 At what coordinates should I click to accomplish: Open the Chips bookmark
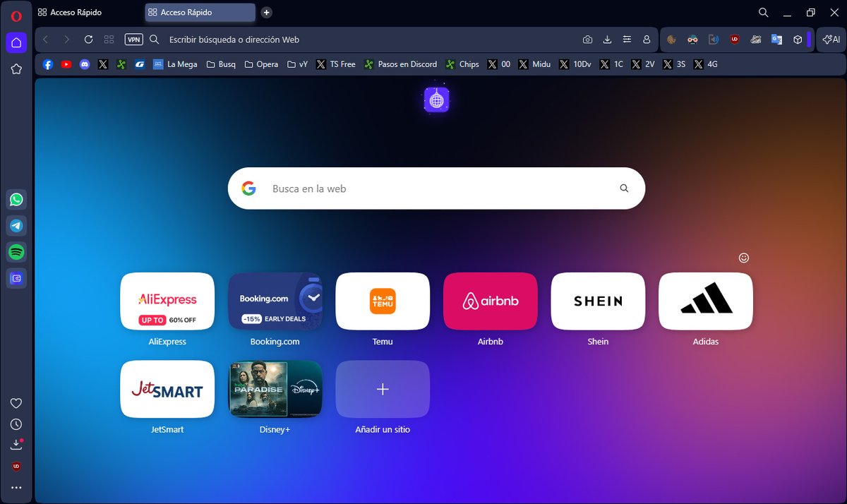tap(462, 64)
